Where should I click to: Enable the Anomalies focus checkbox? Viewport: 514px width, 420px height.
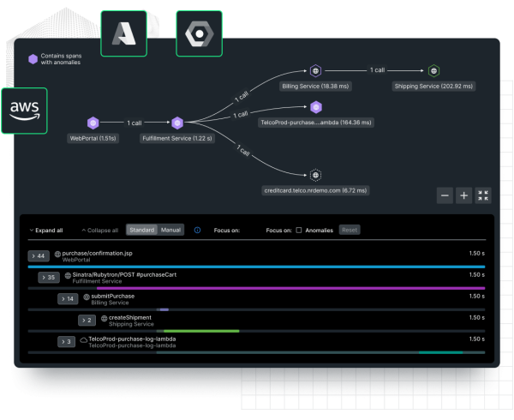click(299, 230)
